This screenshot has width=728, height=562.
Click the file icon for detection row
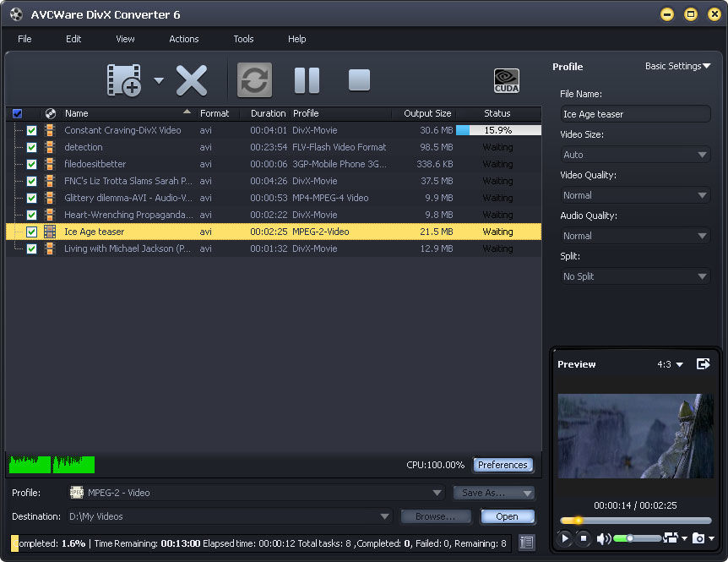click(x=50, y=147)
